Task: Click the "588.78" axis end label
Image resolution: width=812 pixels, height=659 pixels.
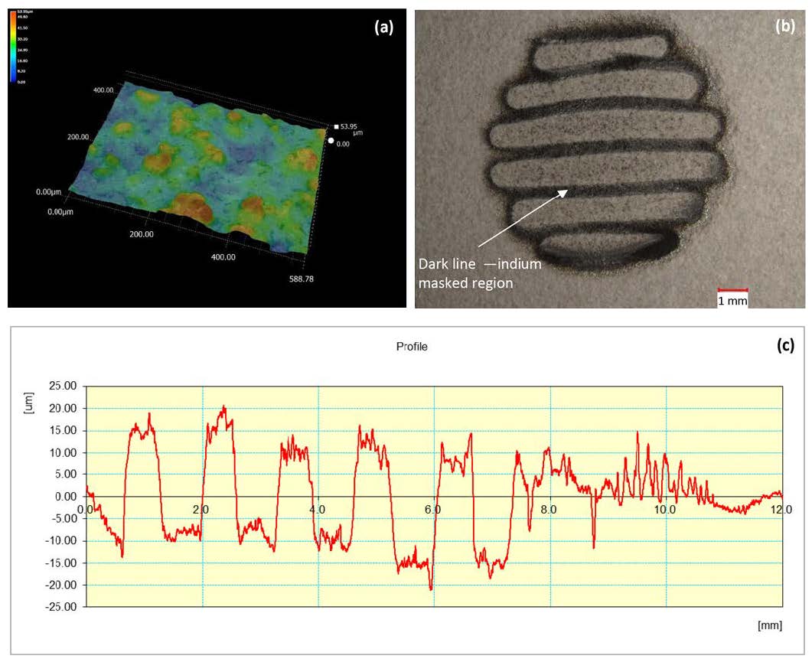Action: [302, 279]
